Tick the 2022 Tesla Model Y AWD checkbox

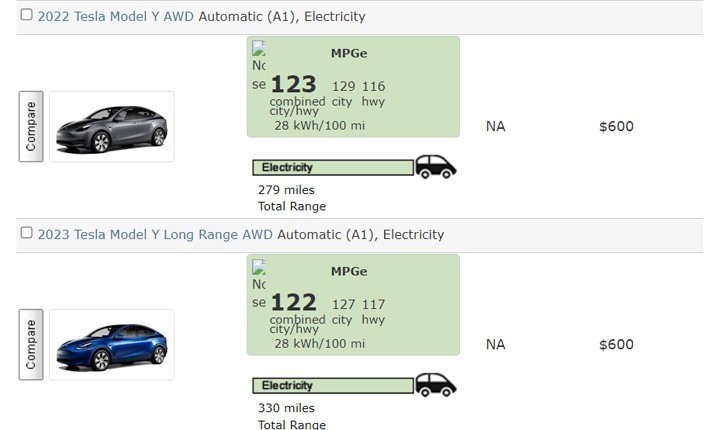click(x=27, y=14)
